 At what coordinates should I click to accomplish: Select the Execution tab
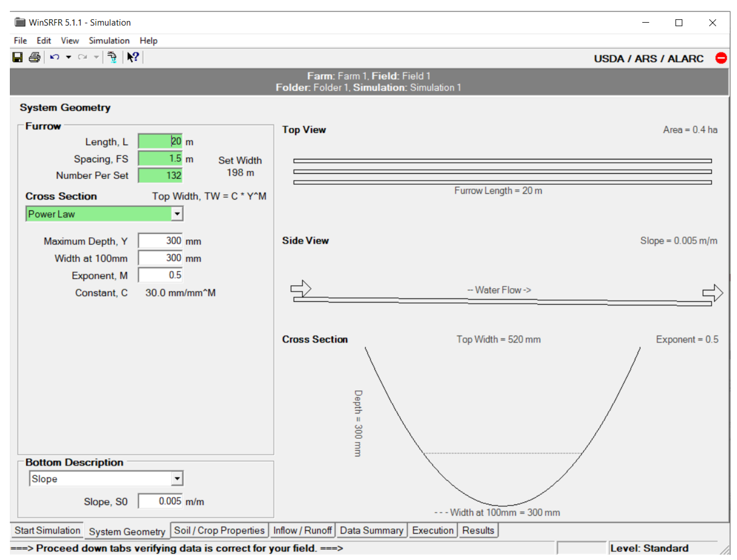tap(432, 530)
